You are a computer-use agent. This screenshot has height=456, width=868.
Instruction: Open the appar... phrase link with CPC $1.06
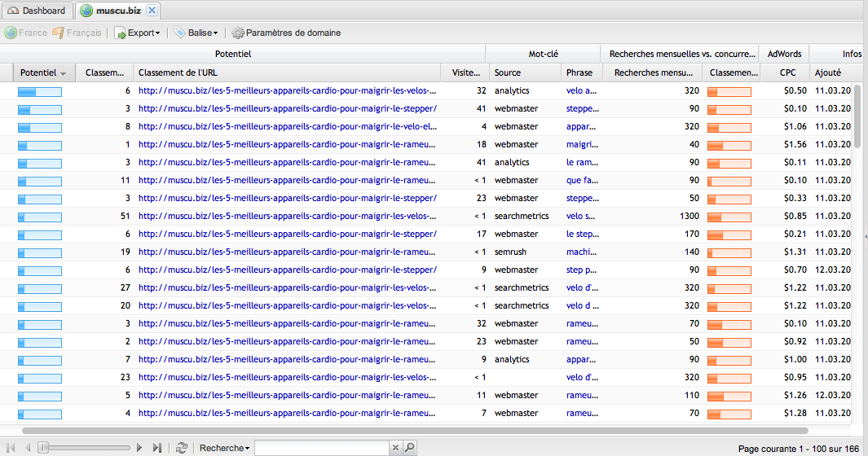tap(580, 126)
